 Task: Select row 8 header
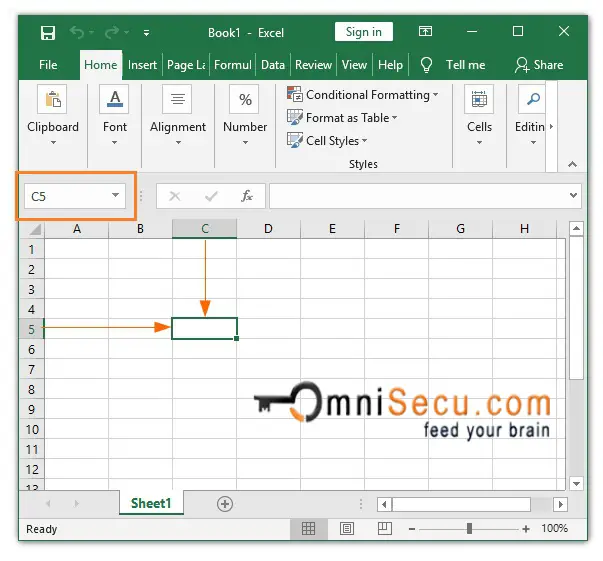32,389
